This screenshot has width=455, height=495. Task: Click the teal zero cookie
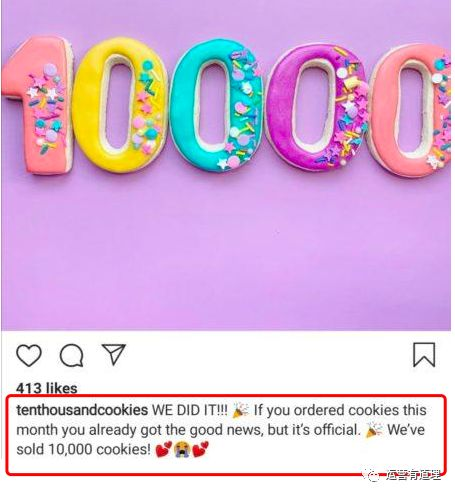tap(217, 105)
